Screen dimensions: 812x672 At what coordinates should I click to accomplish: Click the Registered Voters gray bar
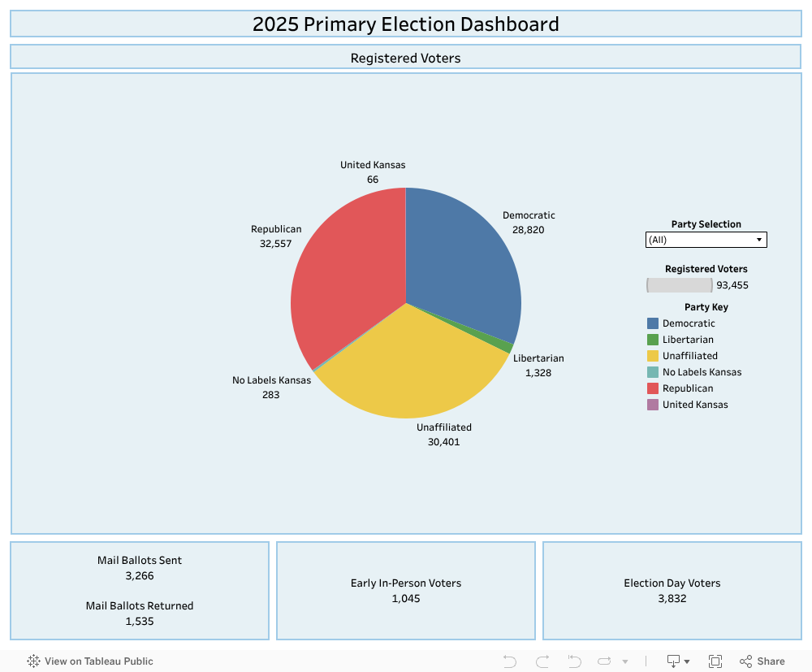(680, 285)
